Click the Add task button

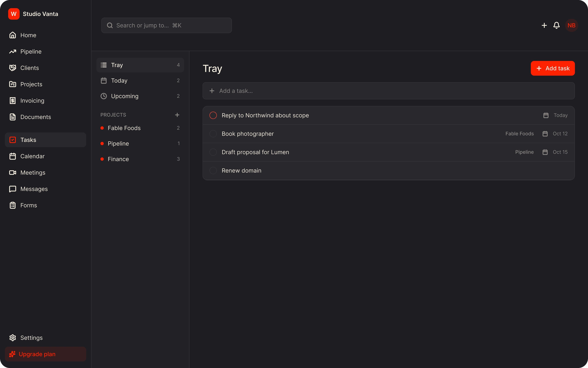click(553, 68)
